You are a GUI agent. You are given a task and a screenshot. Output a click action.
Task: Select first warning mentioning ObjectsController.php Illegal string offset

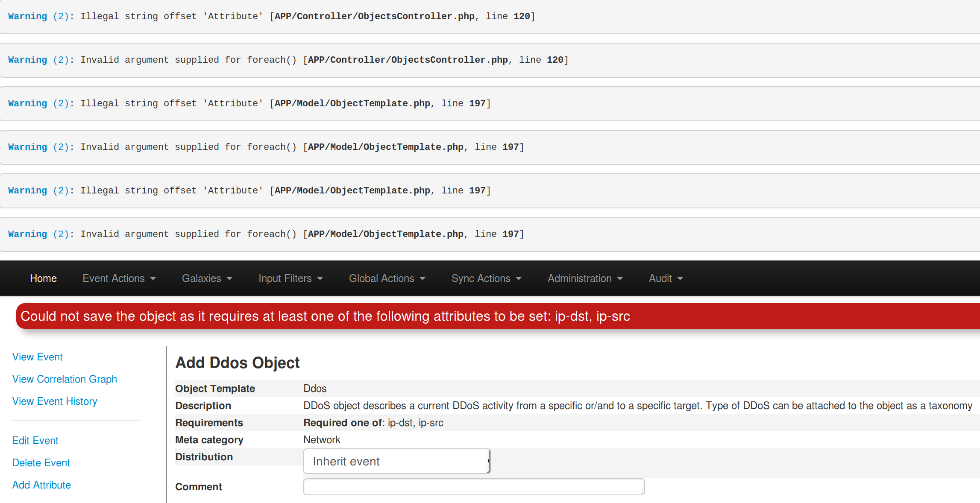[490, 17]
